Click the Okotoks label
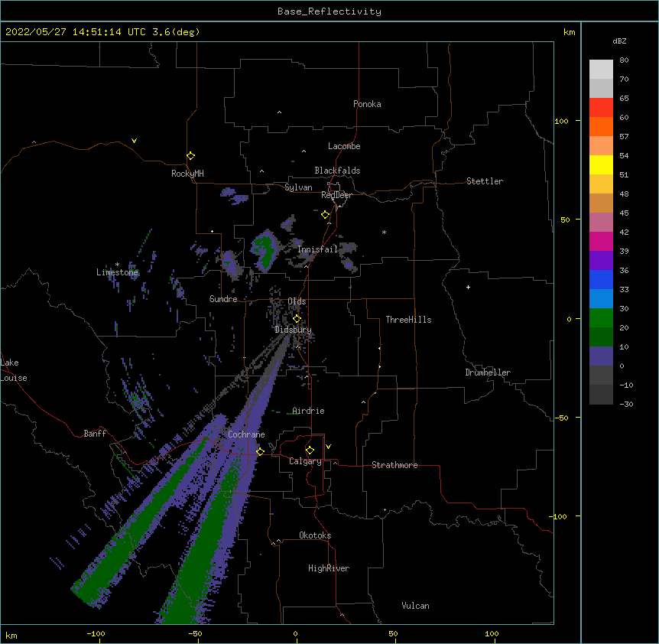 point(315,535)
